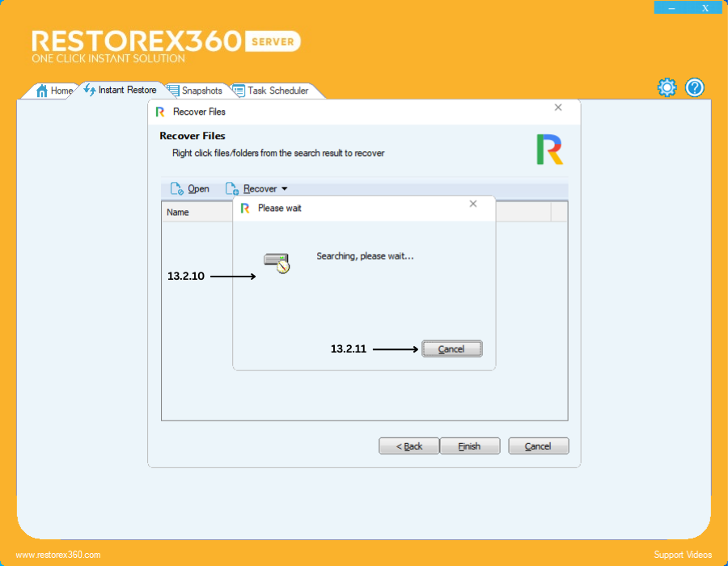Click Open in the Recover Files toolbar
The image size is (728, 566).
pos(190,189)
